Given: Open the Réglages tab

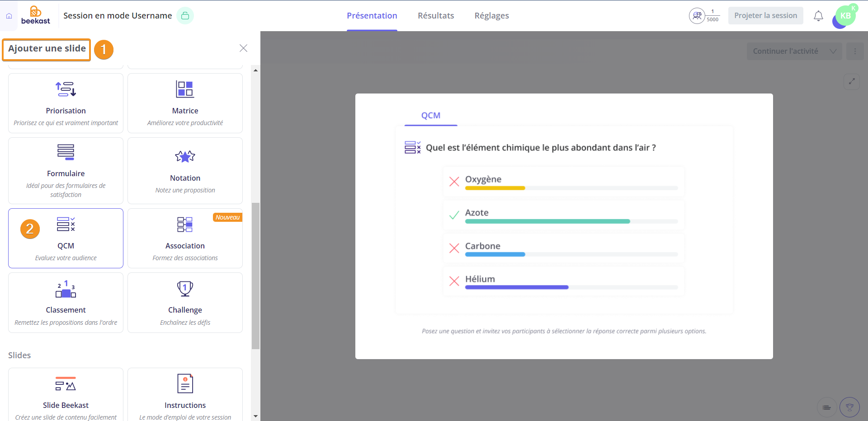Looking at the screenshot, I should (x=491, y=16).
